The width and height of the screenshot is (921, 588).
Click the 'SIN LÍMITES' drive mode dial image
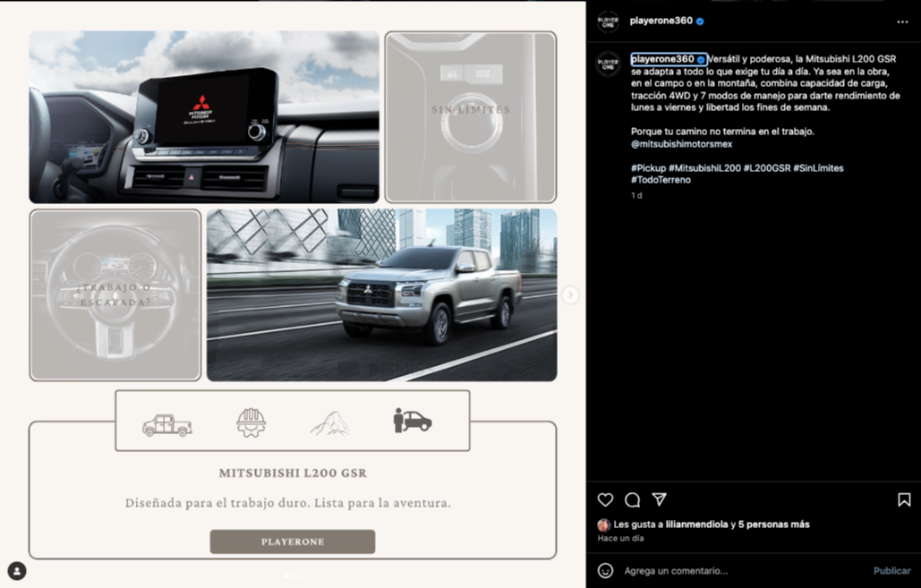[471, 117]
